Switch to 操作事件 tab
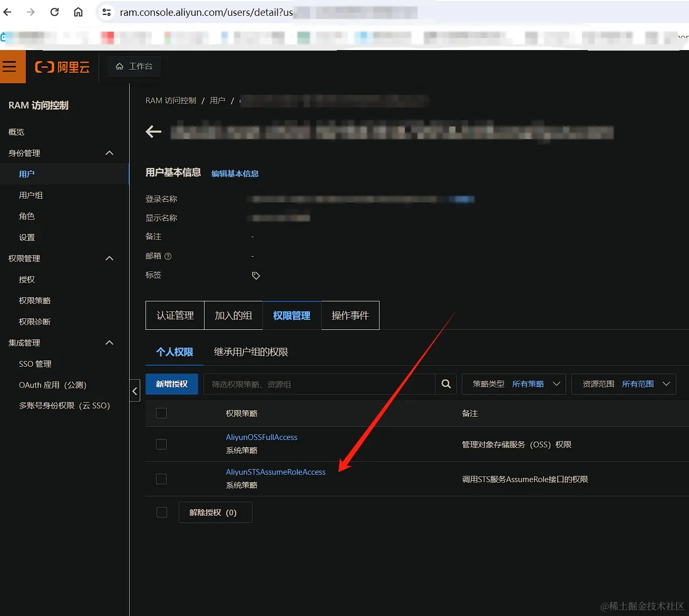 point(350,315)
